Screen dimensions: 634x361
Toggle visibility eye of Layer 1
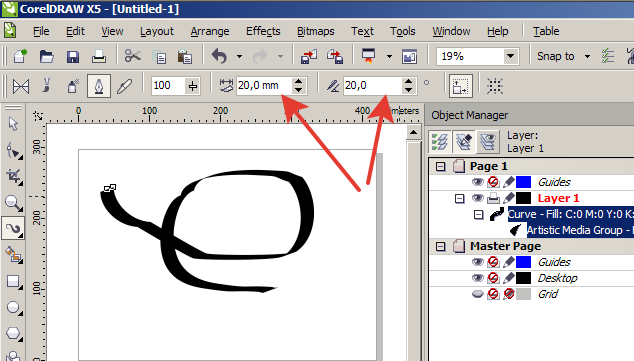(478, 198)
